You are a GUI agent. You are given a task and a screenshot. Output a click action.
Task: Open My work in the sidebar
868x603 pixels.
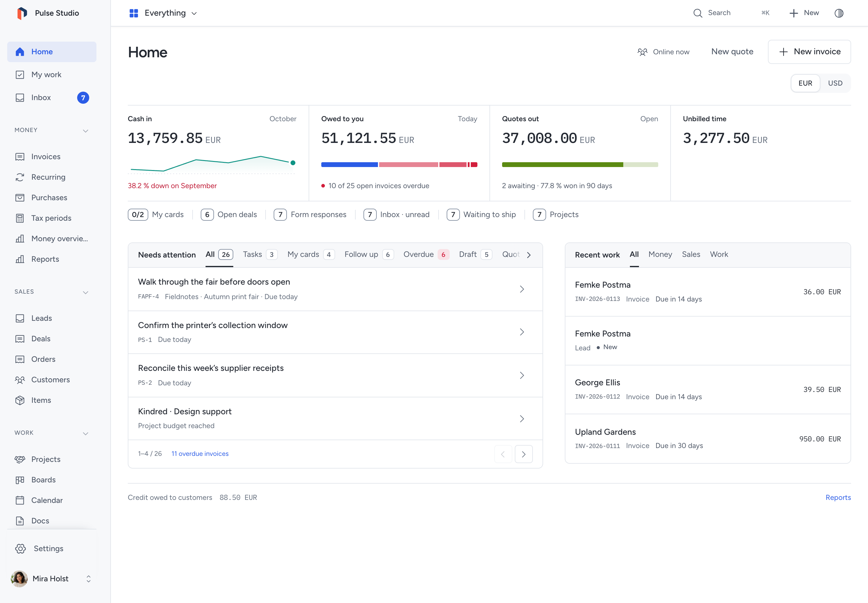coord(52,75)
